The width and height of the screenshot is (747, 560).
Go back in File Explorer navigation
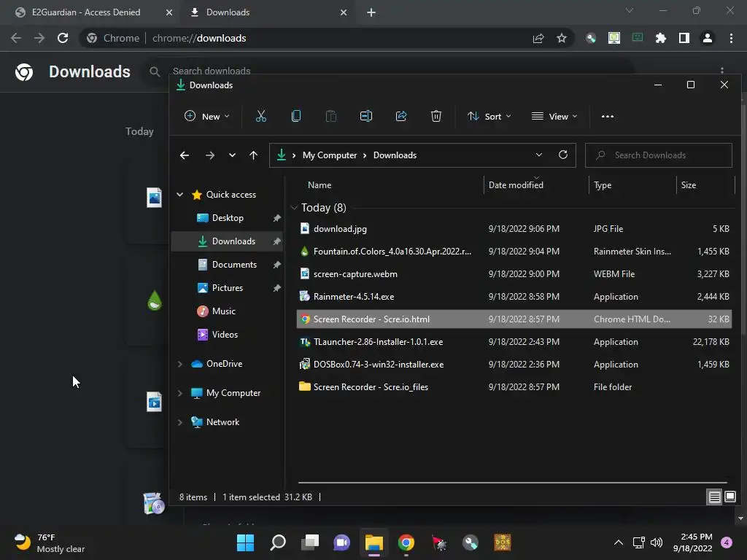pos(185,155)
